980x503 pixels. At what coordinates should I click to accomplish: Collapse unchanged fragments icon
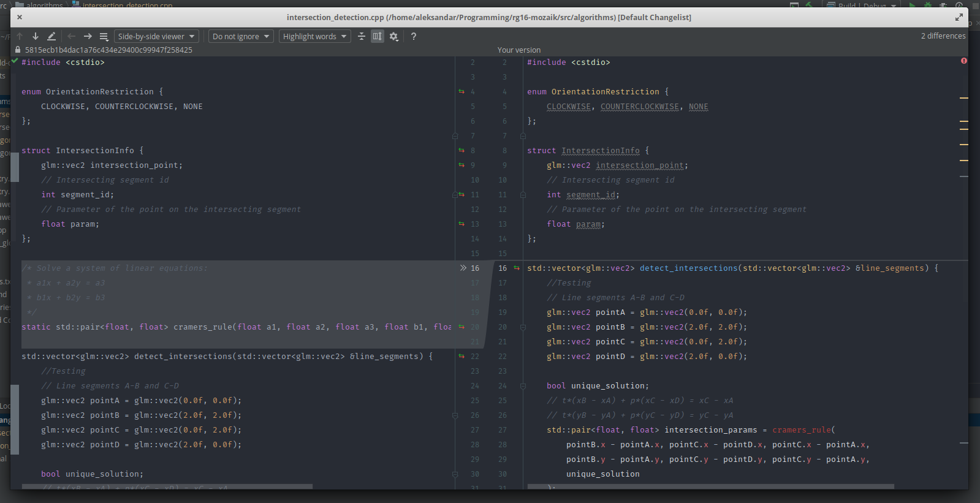(x=362, y=37)
